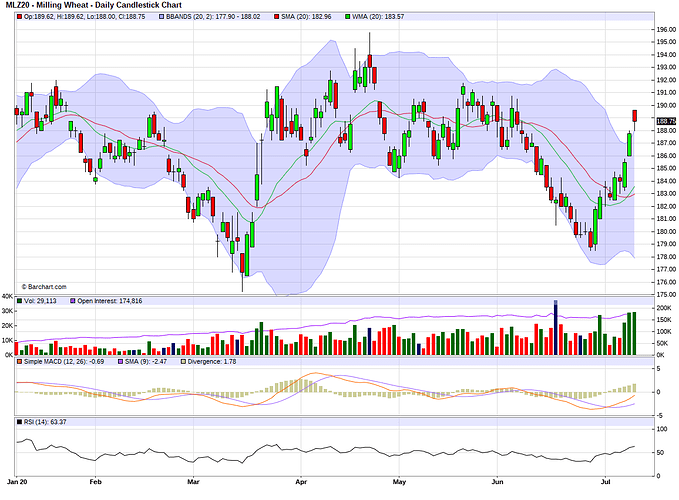This screenshot has height=500, width=679.
Task: Click the RSI (14) legend marker
Action: [x=19, y=422]
